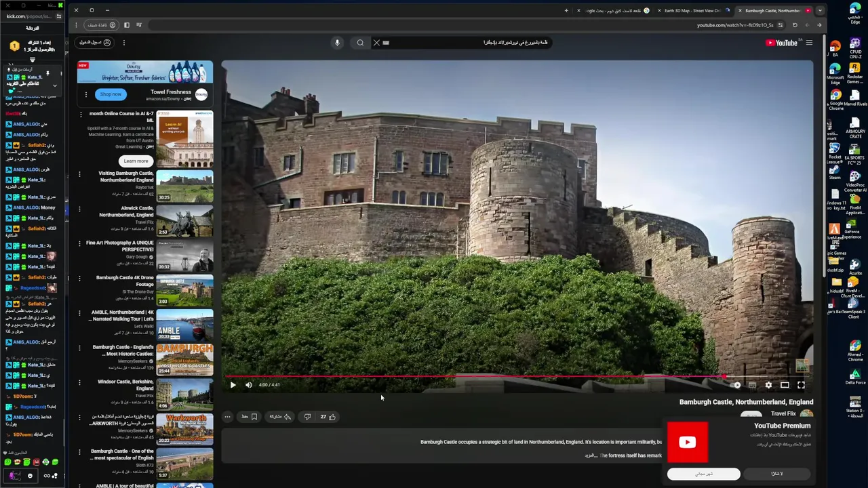
Task: Open the AMBLE Northumberland walking tour thumbnail
Action: [x=184, y=325]
